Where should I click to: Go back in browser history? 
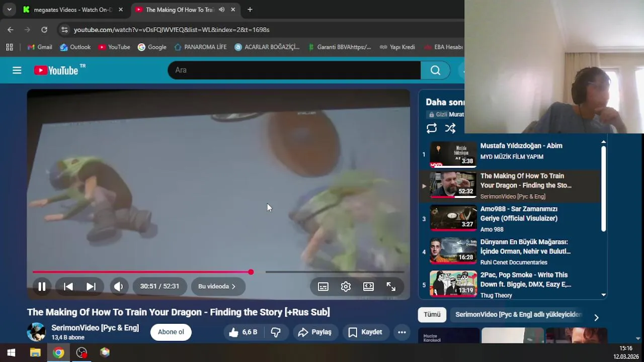coord(11,30)
